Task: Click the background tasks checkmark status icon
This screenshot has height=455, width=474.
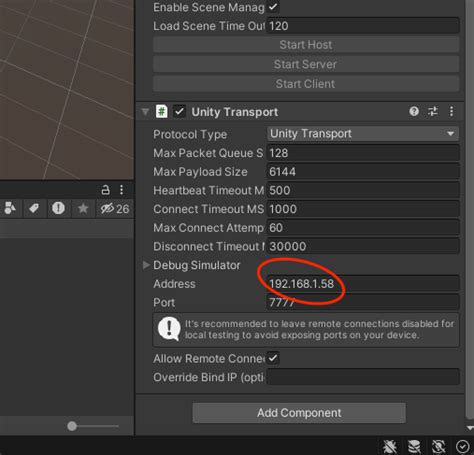Action: coord(462,446)
